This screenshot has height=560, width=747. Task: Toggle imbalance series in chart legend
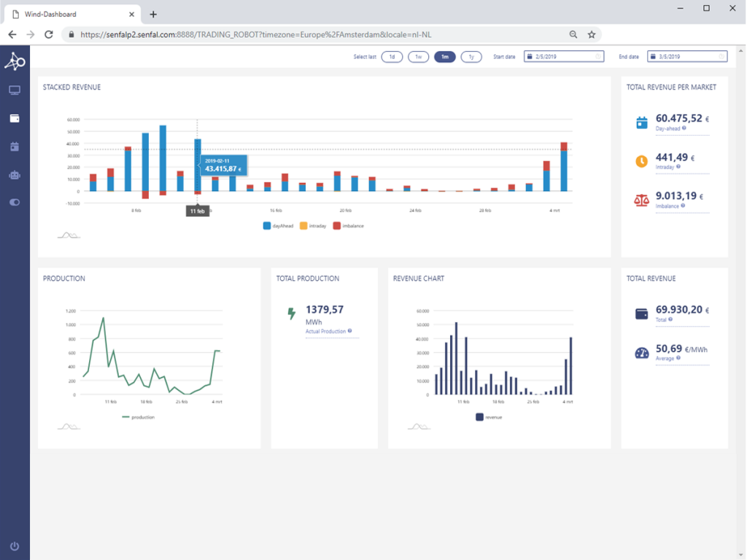click(x=348, y=226)
